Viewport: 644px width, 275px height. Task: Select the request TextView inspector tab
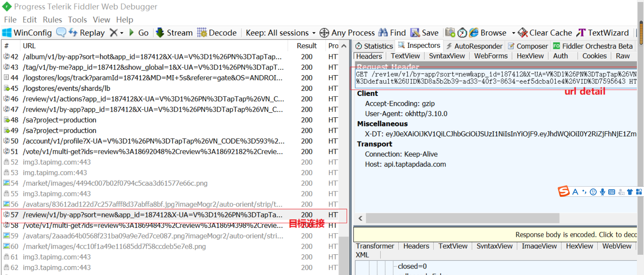405,56
